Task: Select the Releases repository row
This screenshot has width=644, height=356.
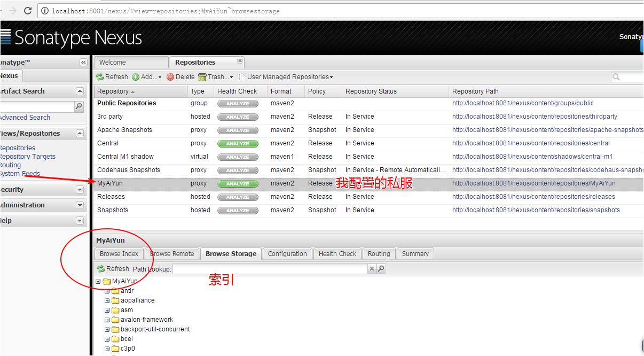Action: [x=369, y=197]
